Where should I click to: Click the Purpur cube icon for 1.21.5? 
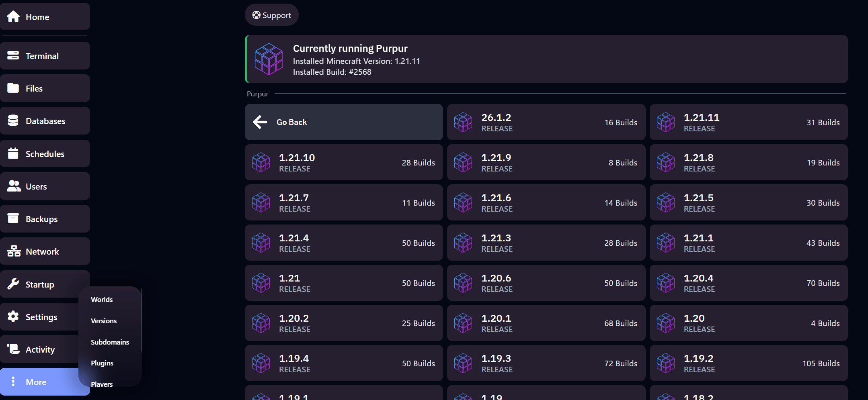point(666,202)
